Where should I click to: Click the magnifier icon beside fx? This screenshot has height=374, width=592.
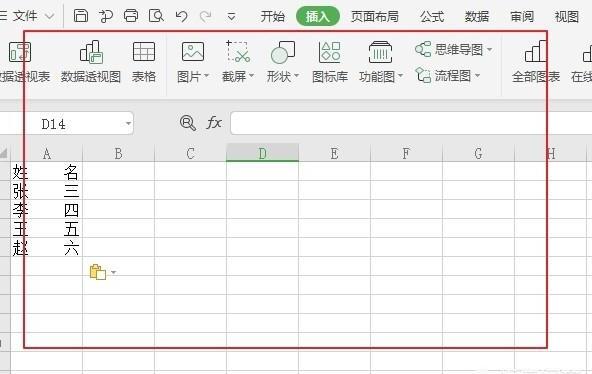(x=188, y=123)
